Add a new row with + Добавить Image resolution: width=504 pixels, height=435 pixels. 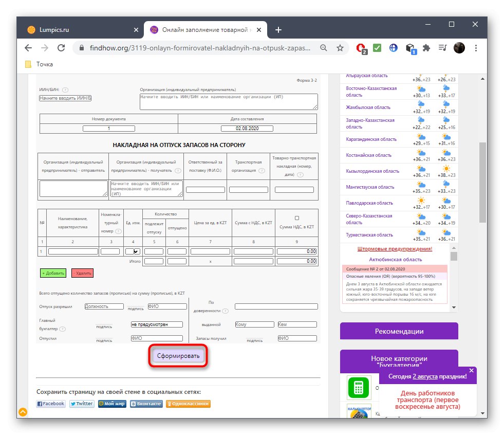click(x=52, y=273)
